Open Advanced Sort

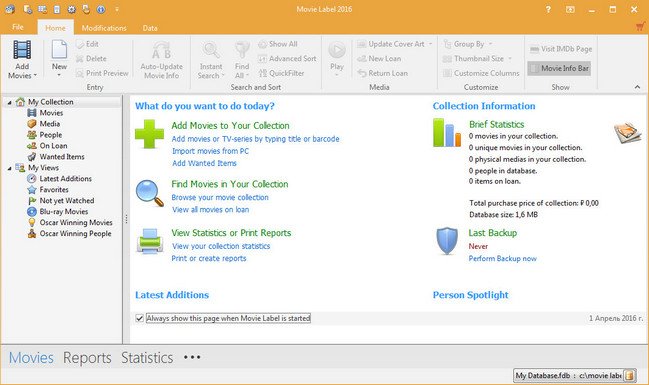click(287, 59)
